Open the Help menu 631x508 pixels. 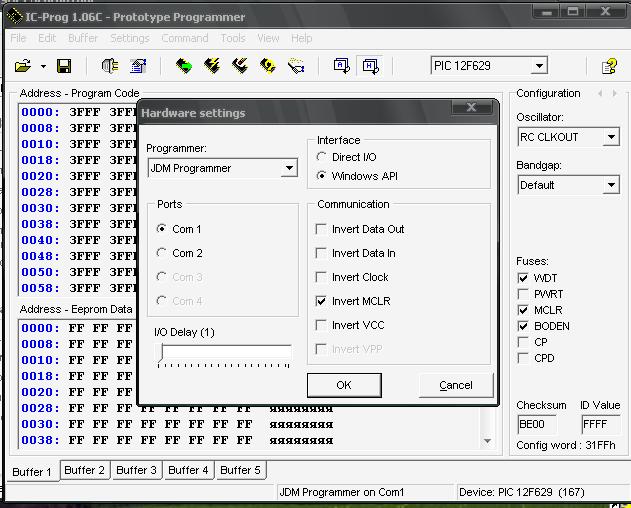(x=301, y=38)
